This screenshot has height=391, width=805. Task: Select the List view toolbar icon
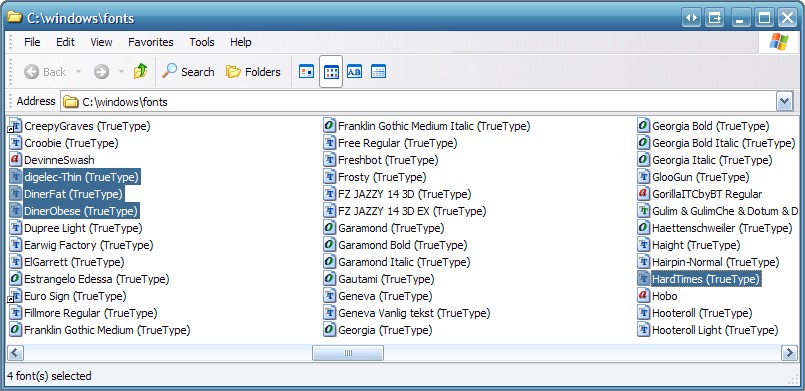(x=331, y=72)
